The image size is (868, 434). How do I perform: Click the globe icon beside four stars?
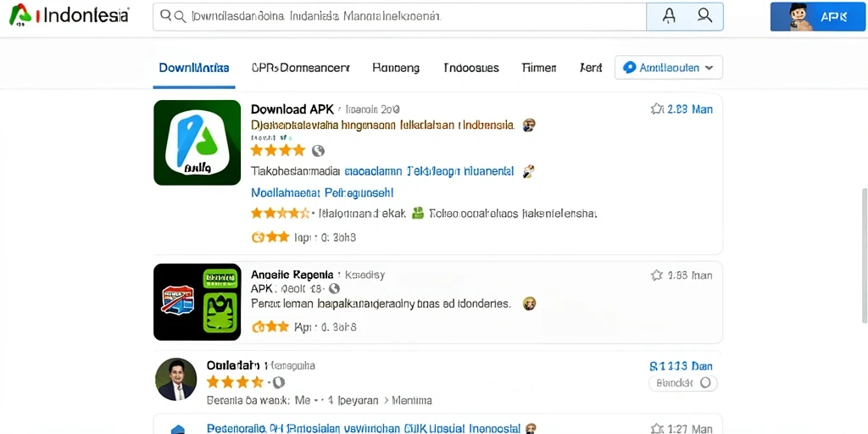[318, 151]
